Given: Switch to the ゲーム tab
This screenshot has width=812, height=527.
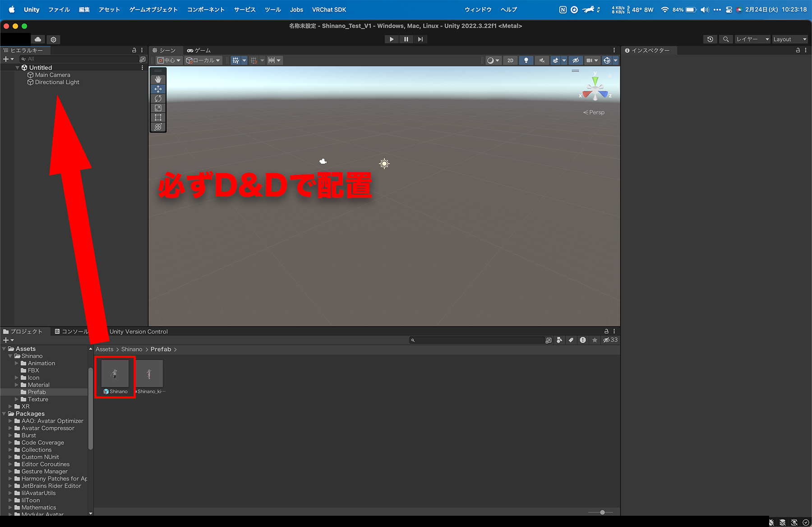Looking at the screenshot, I should 199,50.
